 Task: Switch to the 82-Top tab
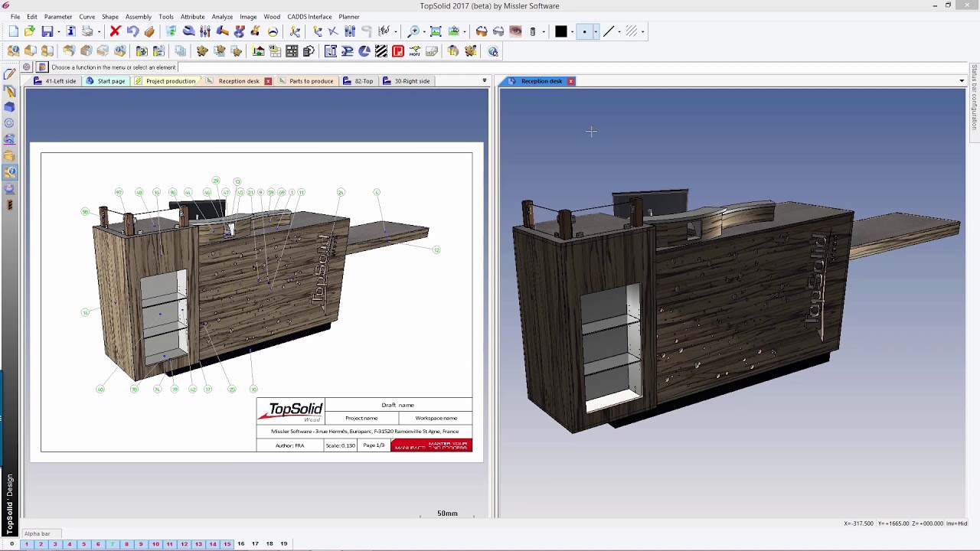point(358,81)
